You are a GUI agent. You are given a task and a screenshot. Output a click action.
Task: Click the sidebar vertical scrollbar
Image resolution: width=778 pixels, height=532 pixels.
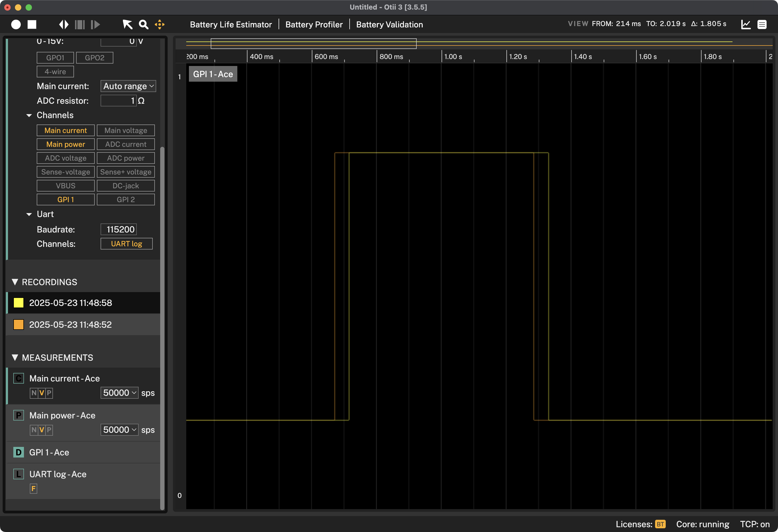pos(162,328)
